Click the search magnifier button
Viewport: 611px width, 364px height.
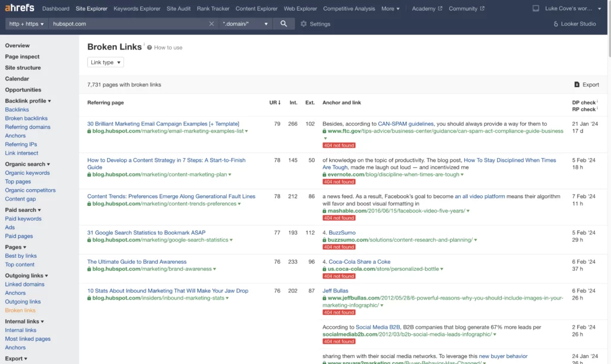point(283,24)
